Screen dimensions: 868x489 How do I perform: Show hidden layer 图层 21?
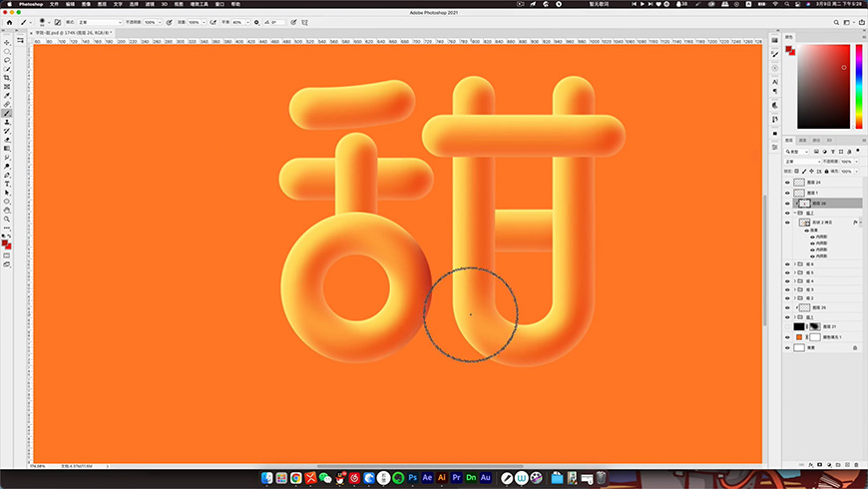[x=787, y=326]
